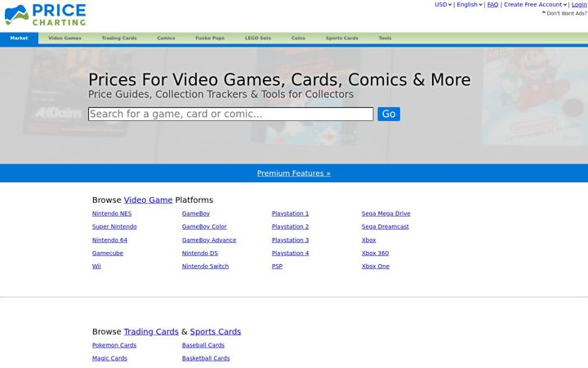Viewport: 588px width, 368px height.
Task: Open the LEGO Sets menu
Action: click(257, 38)
